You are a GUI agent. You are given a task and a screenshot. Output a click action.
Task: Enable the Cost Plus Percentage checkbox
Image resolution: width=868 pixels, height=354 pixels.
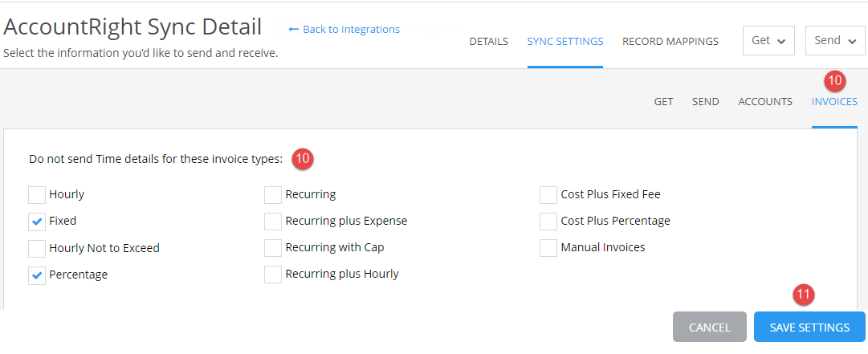pos(548,222)
